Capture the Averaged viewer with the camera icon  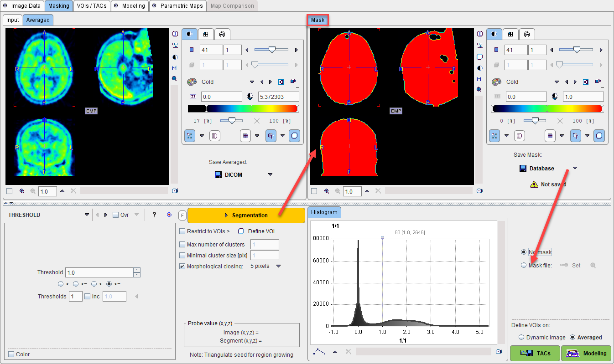(175, 191)
